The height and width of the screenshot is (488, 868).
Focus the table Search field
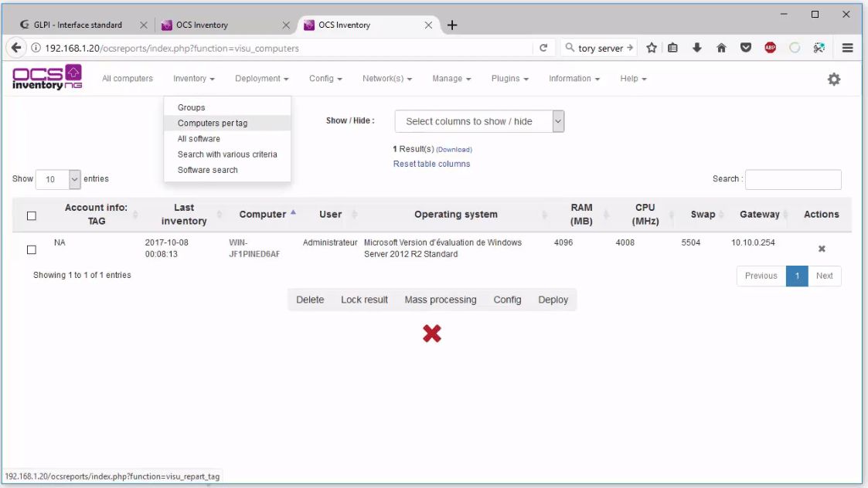(793, 179)
